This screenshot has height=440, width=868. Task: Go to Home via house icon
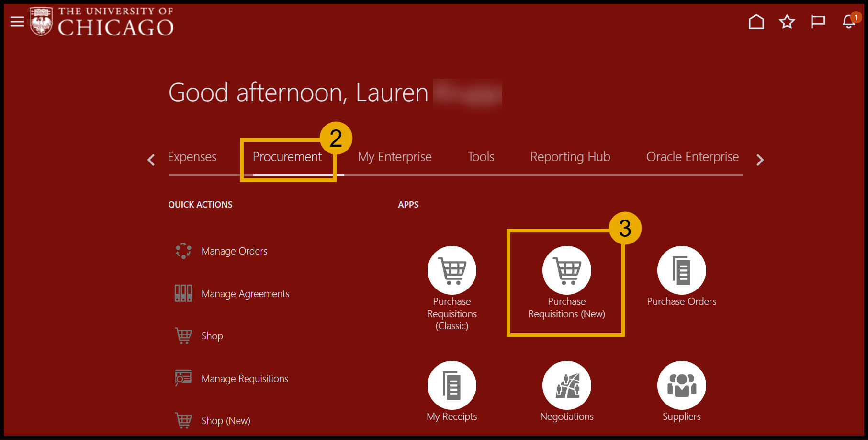(756, 22)
